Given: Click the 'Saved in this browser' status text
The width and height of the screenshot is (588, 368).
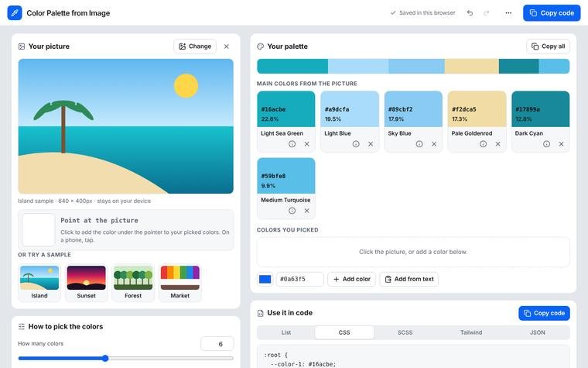Looking at the screenshot, I should tap(427, 12).
